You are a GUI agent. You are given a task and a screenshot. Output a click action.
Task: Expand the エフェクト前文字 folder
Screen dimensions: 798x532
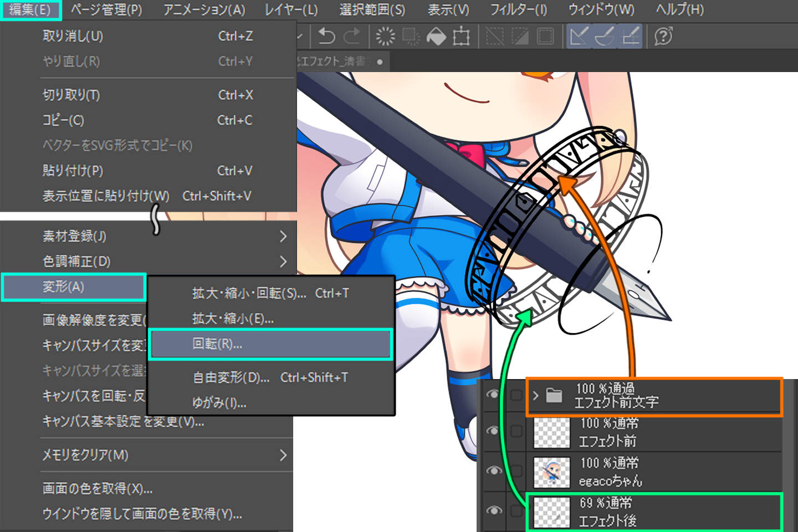[x=535, y=396]
